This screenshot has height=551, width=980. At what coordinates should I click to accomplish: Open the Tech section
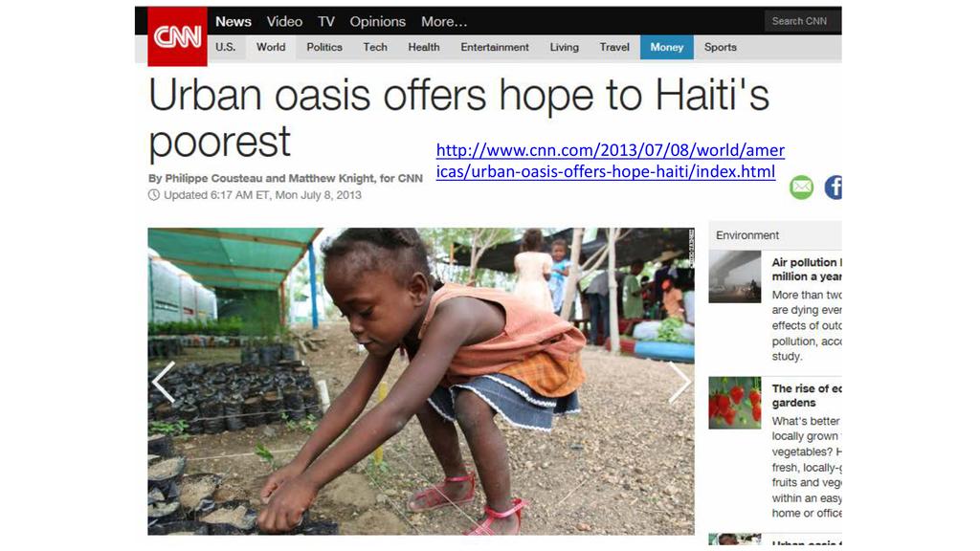pyautogui.click(x=375, y=47)
